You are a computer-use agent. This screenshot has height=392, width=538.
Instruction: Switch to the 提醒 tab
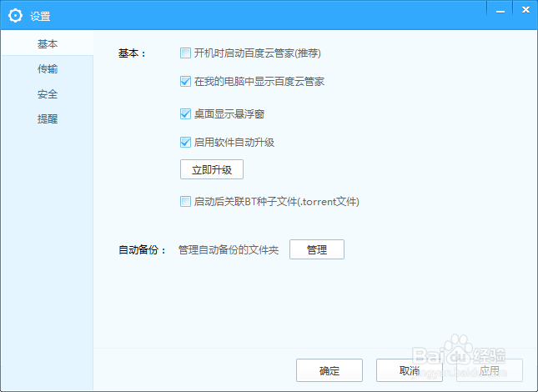[x=48, y=119]
